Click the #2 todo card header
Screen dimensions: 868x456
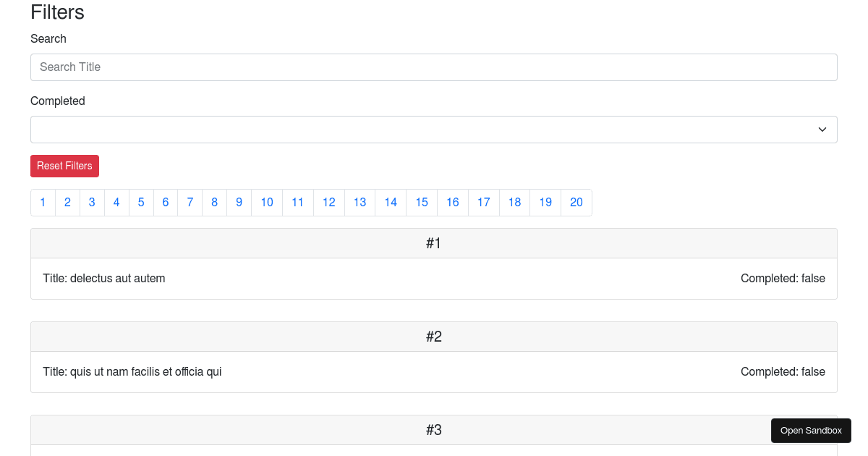pyautogui.click(x=434, y=337)
